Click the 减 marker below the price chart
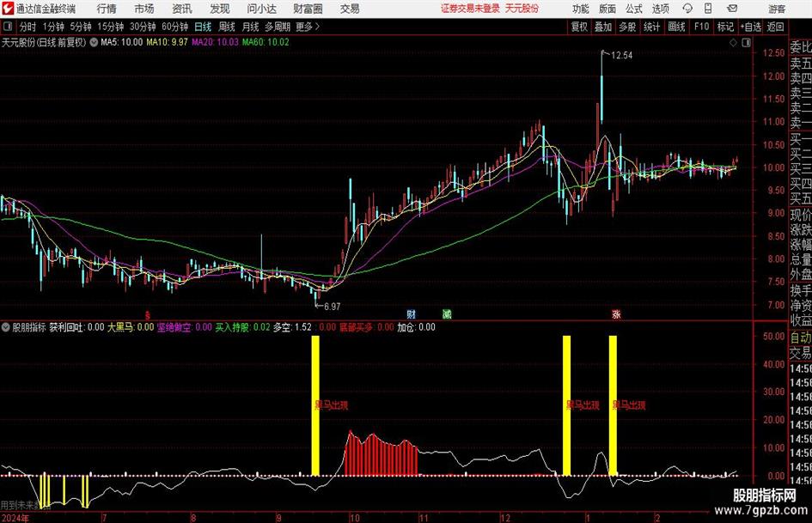The width and height of the screenshot is (812, 523). tap(447, 313)
